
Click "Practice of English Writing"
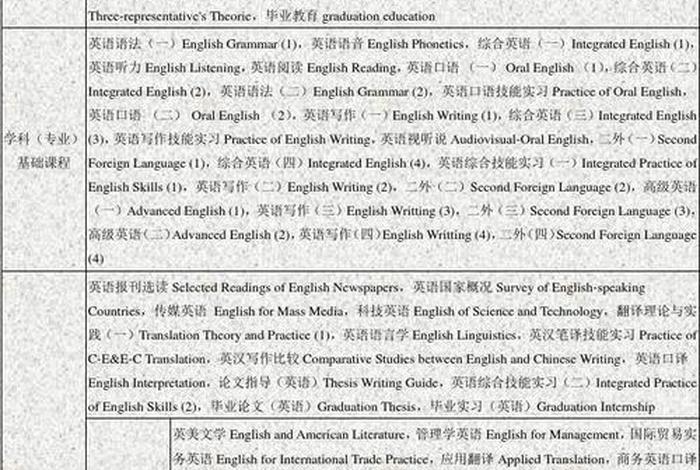pyautogui.click(x=297, y=140)
